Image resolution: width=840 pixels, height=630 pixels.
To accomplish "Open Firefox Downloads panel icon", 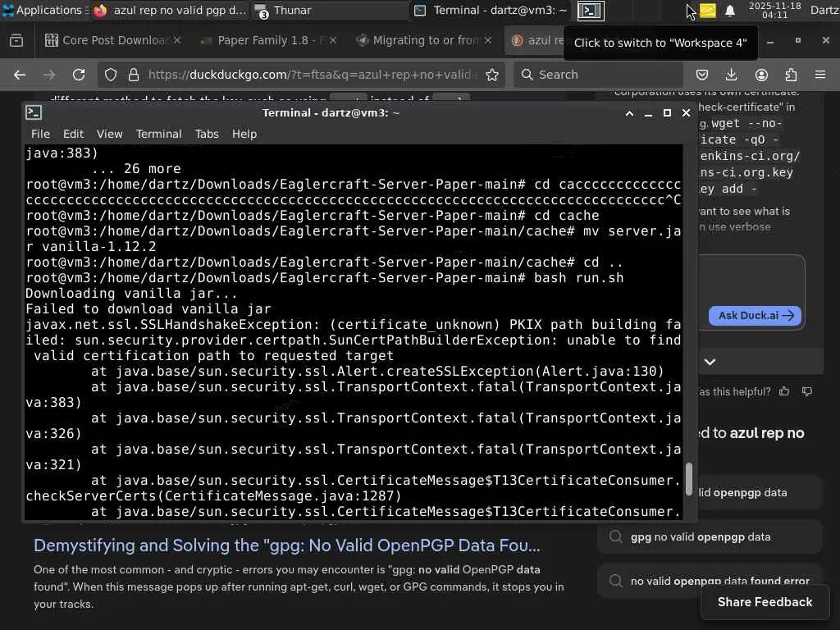I will (x=731, y=75).
